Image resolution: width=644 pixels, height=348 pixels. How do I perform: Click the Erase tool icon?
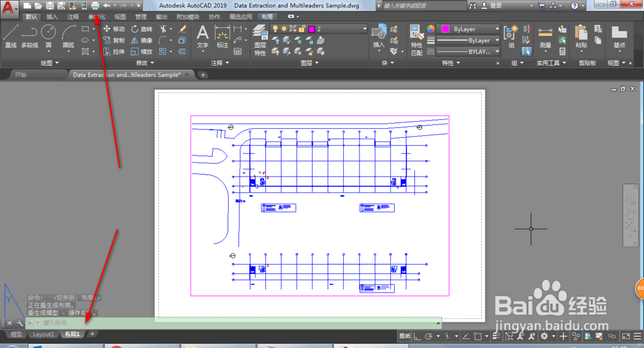[182, 29]
